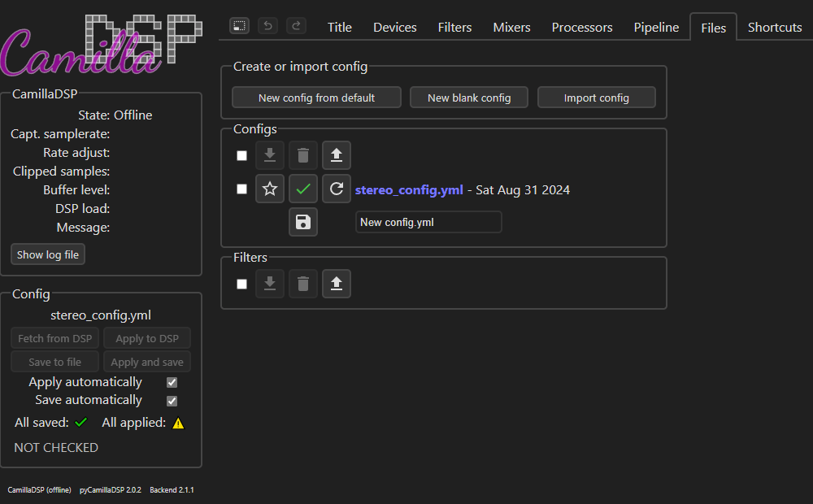The width and height of the screenshot is (813, 504).
Task: Toggle compact view icon in top toolbar
Action: [x=239, y=25]
